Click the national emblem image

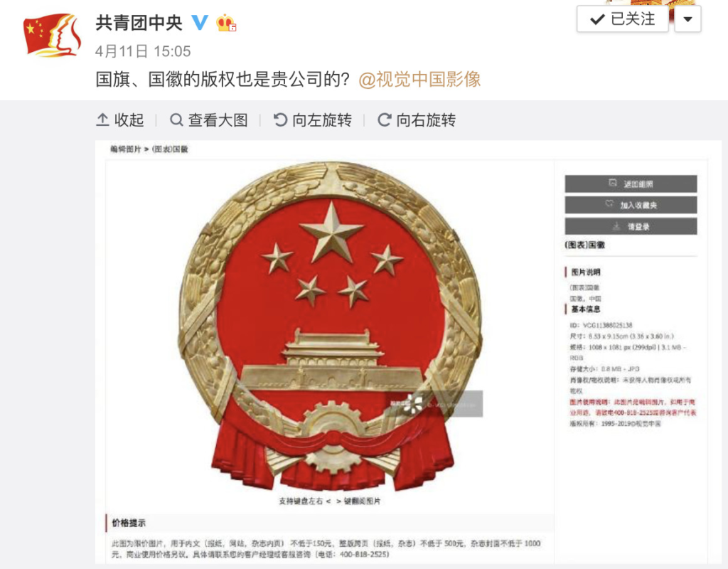click(x=331, y=326)
